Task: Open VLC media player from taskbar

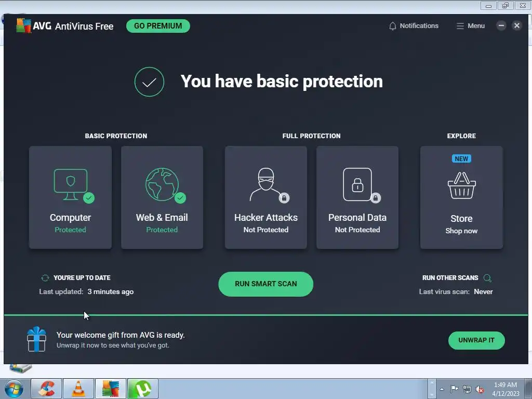Action: coord(78,389)
